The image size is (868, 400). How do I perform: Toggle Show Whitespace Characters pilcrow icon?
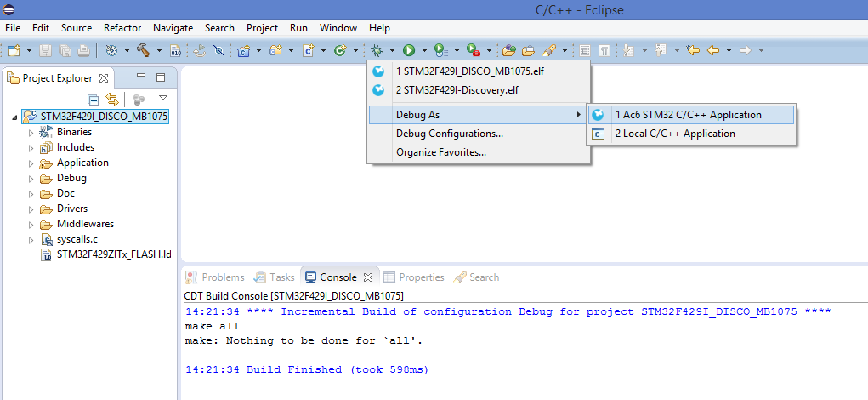click(604, 50)
